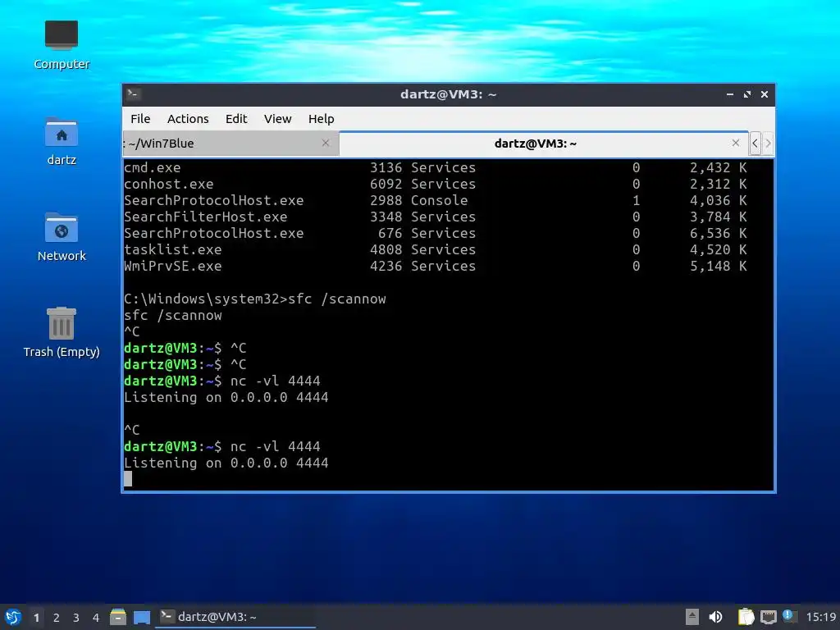Open the Network desktop icon

pos(61,237)
